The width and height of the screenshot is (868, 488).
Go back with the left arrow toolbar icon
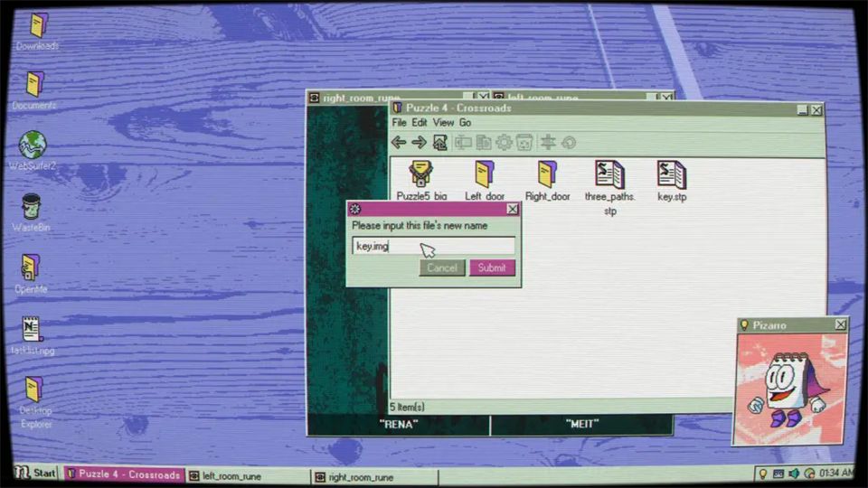[x=399, y=143]
